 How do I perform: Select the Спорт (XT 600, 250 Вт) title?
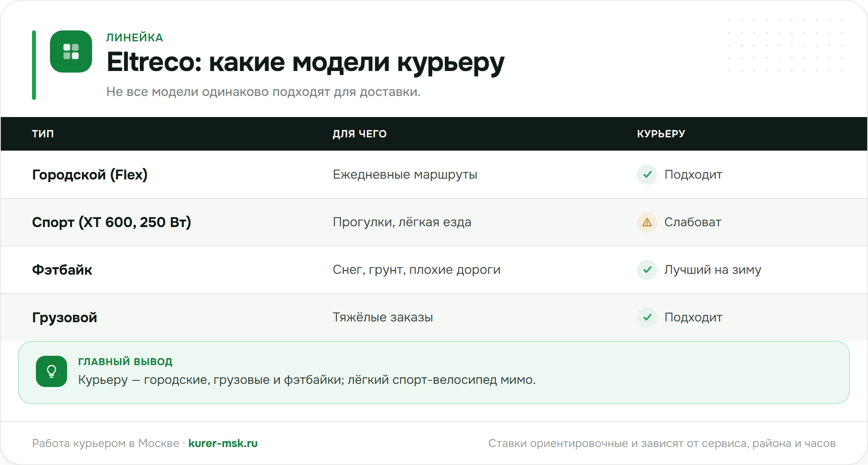112,222
